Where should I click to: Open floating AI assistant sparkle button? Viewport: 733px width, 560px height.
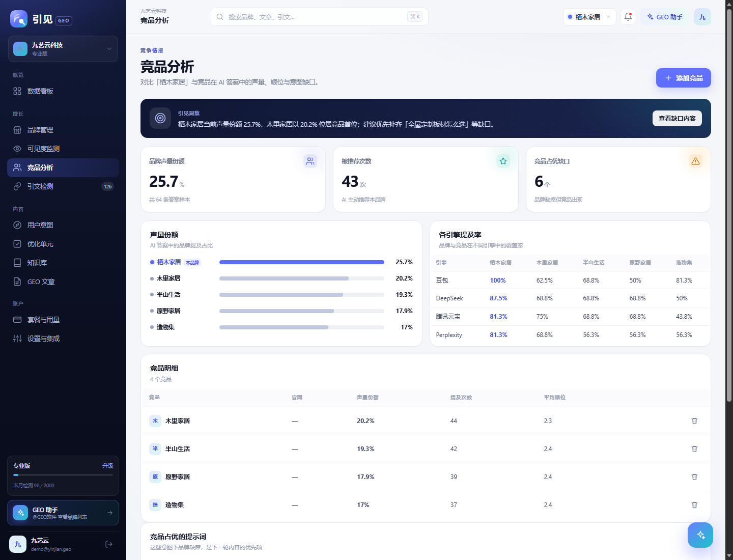[x=700, y=535]
